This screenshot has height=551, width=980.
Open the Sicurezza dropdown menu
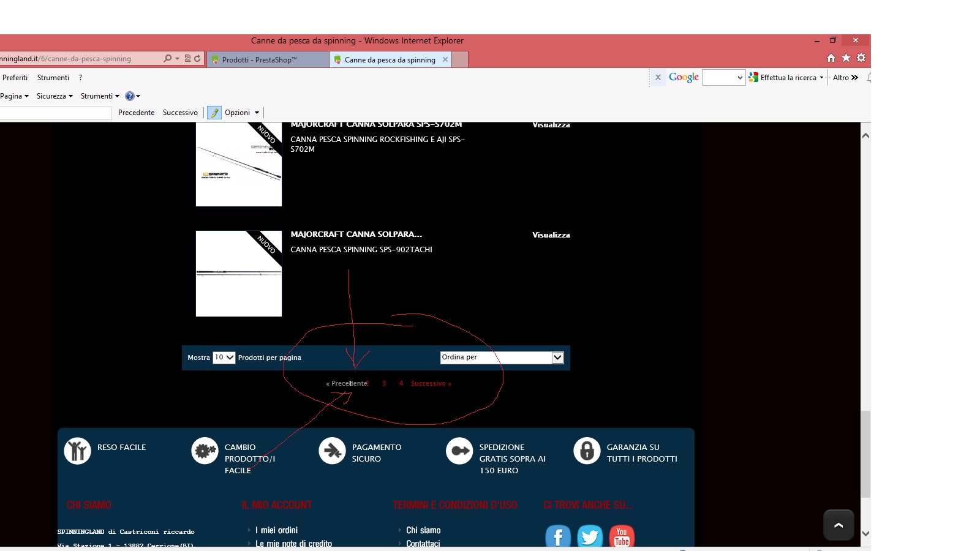[55, 96]
